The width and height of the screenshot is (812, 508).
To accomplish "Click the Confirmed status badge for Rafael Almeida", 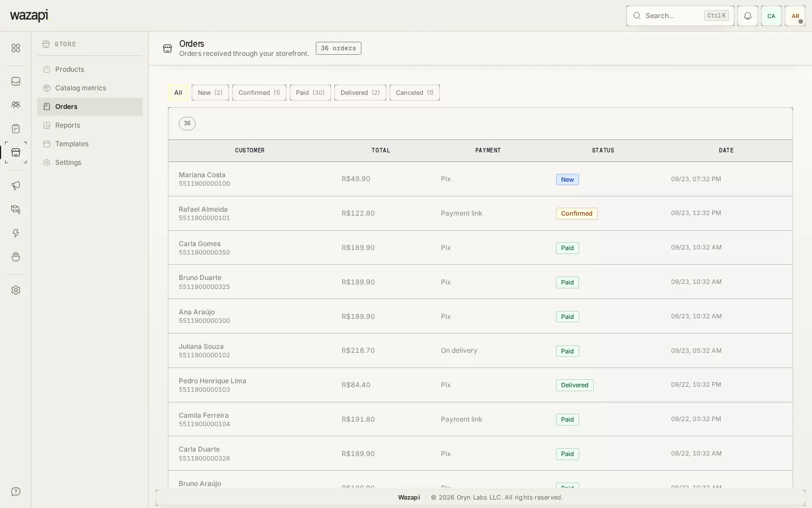I will [x=576, y=213].
